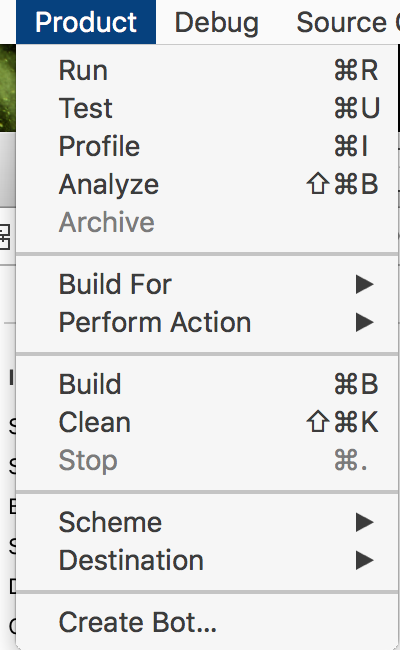Click the grayed-out Archive item

[x=207, y=222]
